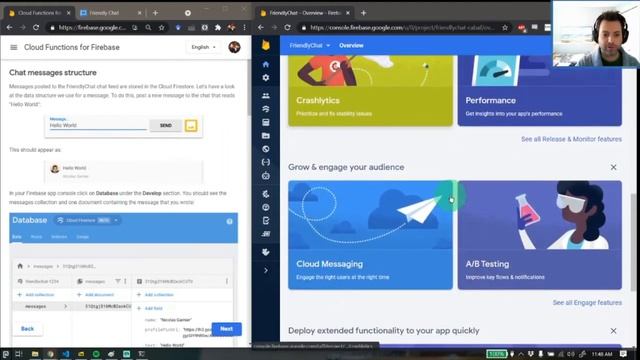Open File Explorer from taskbar
The width and height of the screenshot is (640, 360).
click(x=35, y=354)
